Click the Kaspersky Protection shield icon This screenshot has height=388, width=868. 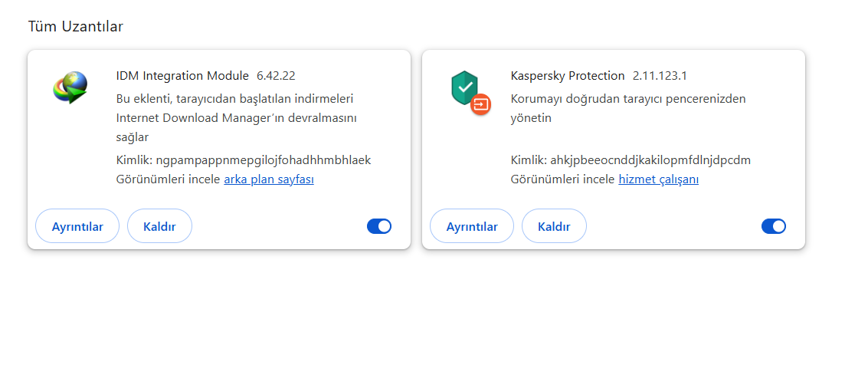(463, 87)
